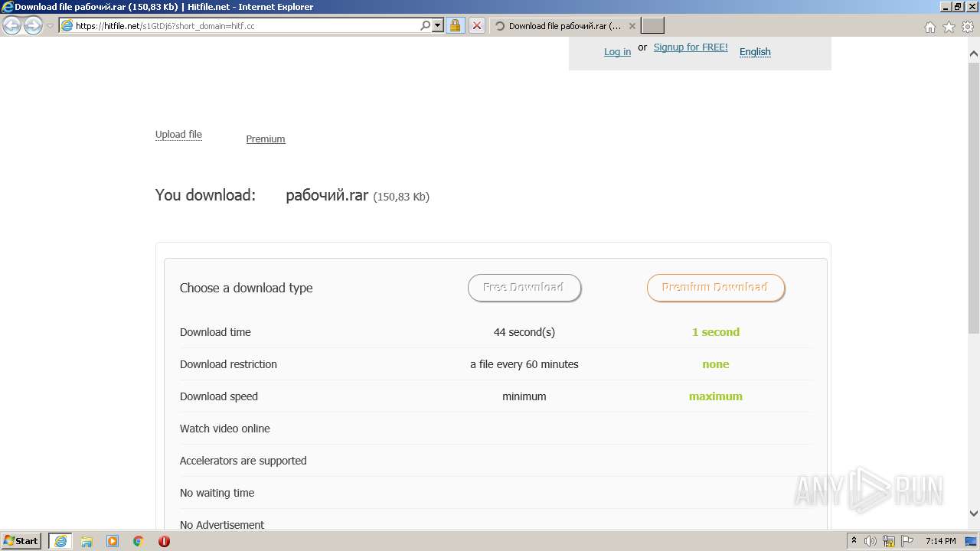
Task: Stop page loading with the X button
Action: [476, 25]
